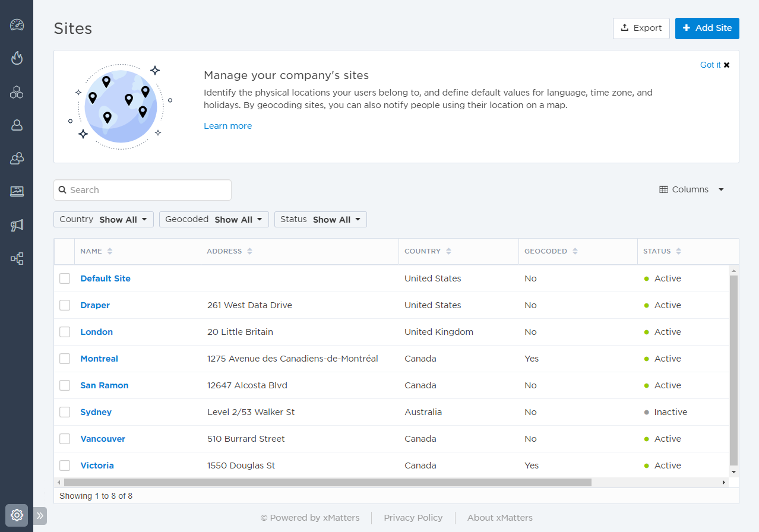Check the Draper row checkbox

point(65,305)
